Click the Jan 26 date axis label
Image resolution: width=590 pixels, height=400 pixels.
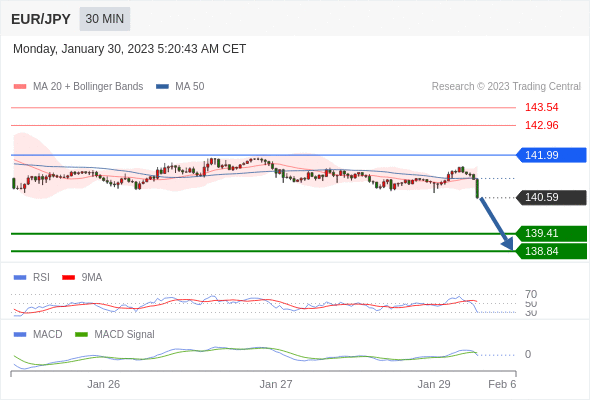tap(103, 384)
